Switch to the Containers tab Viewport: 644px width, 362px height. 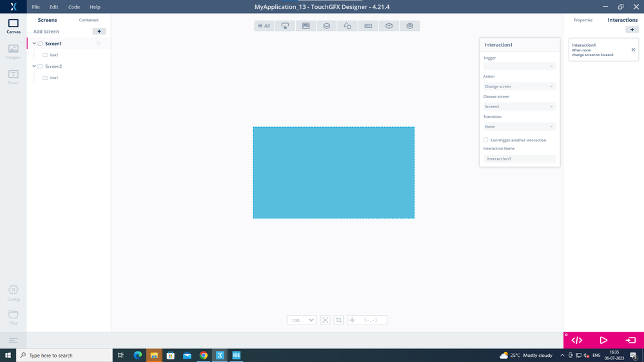pyautogui.click(x=89, y=20)
